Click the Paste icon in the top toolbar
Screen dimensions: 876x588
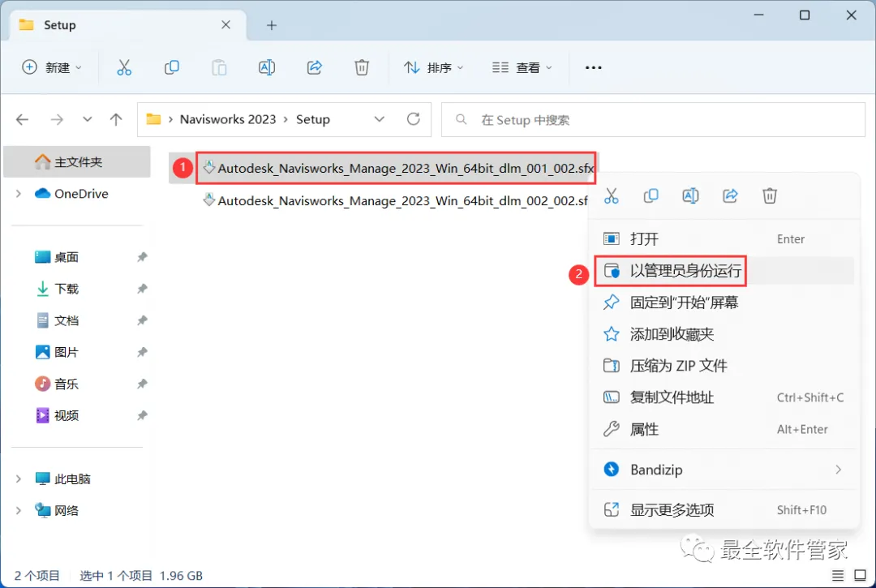tap(219, 67)
